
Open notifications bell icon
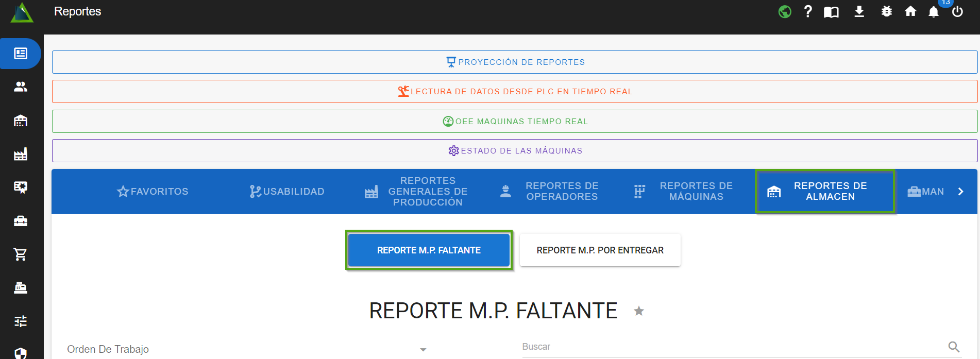(x=933, y=12)
